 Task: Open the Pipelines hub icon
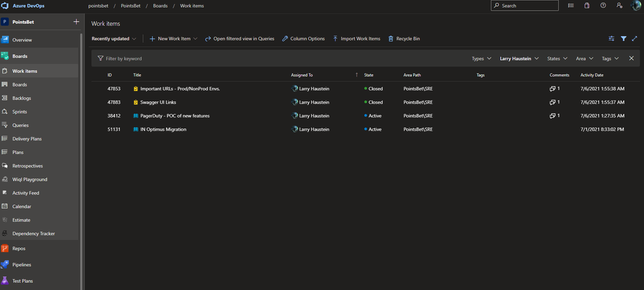(x=5, y=265)
